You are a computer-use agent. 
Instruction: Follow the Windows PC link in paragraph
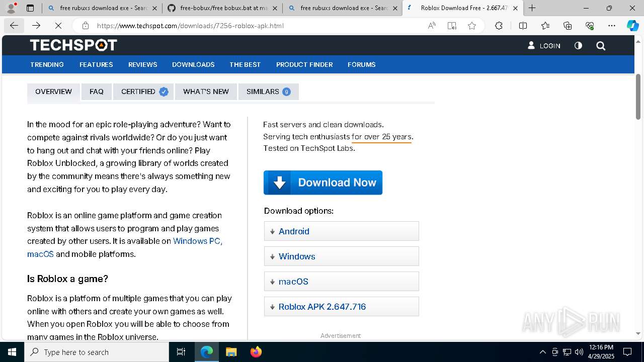point(198,241)
